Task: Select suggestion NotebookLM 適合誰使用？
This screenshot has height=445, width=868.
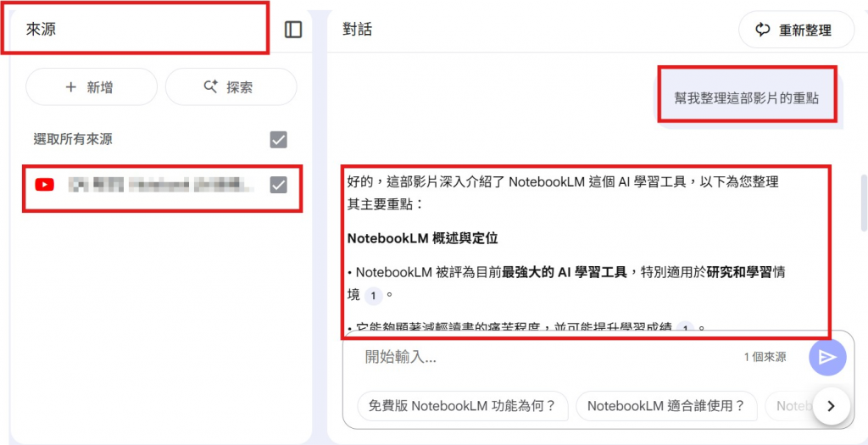Action: [x=666, y=406]
